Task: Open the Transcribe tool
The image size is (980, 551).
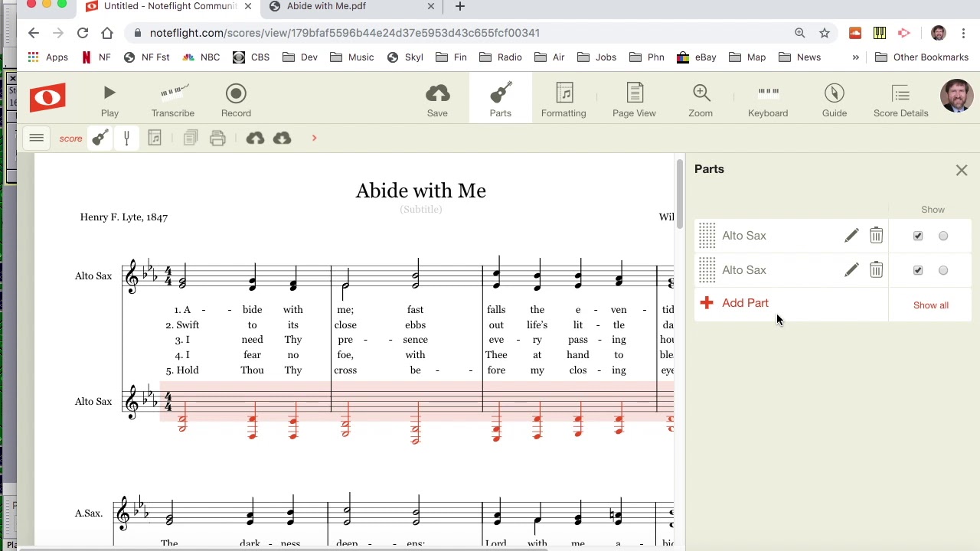Action: [x=173, y=101]
